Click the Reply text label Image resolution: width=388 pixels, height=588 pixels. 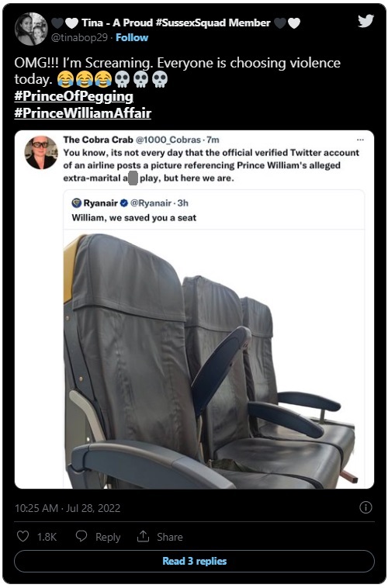tap(108, 537)
